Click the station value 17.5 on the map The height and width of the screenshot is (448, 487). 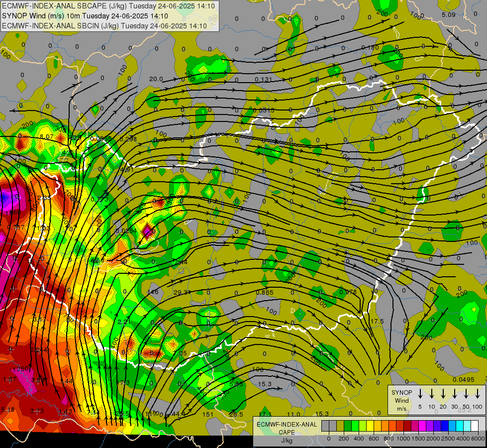coord(377,321)
